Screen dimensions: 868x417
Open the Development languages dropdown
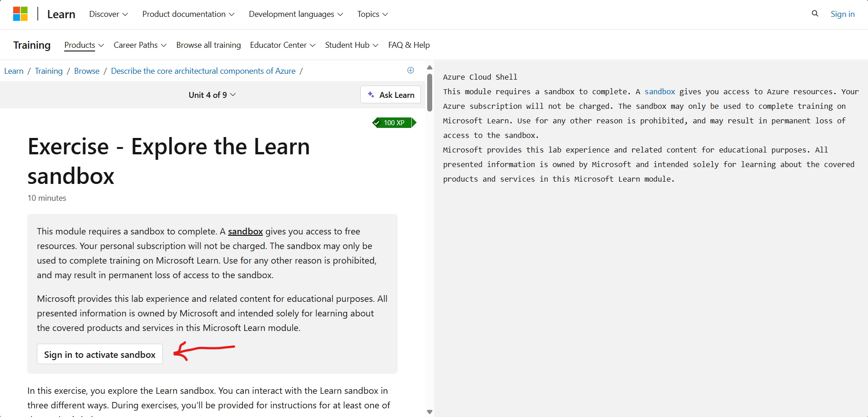click(295, 14)
